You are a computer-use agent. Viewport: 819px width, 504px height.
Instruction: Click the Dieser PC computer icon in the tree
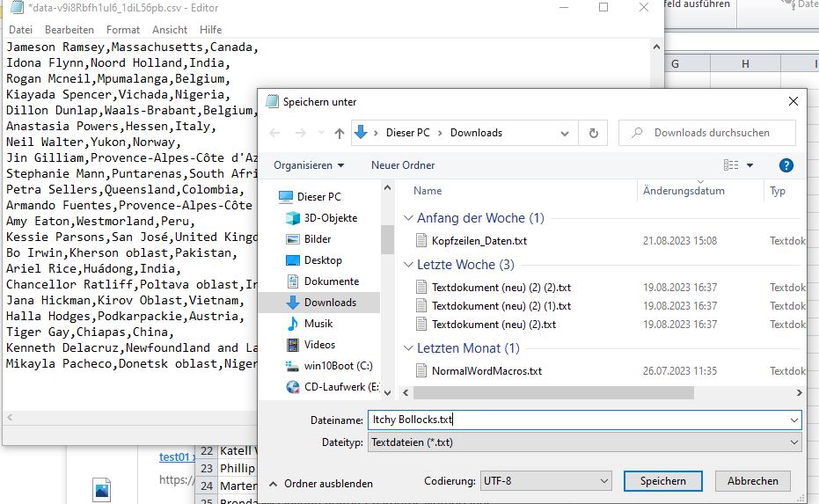pyautogui.click(x=286, y=197)
